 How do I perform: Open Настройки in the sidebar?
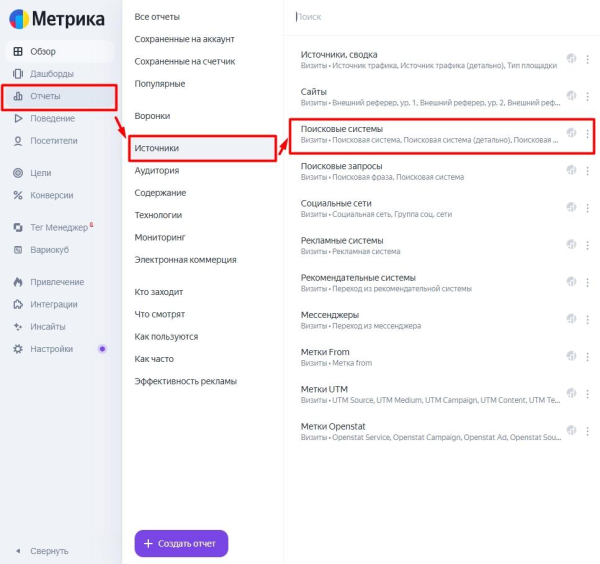(51, 349)
